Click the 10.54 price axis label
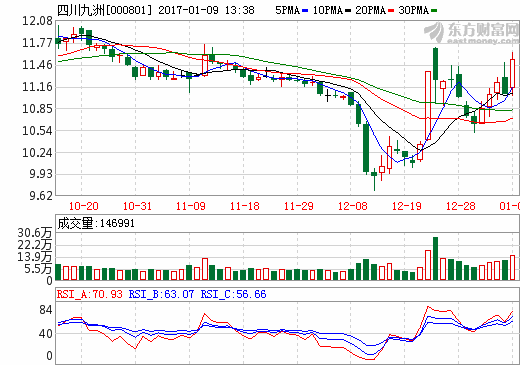This screenshot has width=520, height=365. coord(37,131)
